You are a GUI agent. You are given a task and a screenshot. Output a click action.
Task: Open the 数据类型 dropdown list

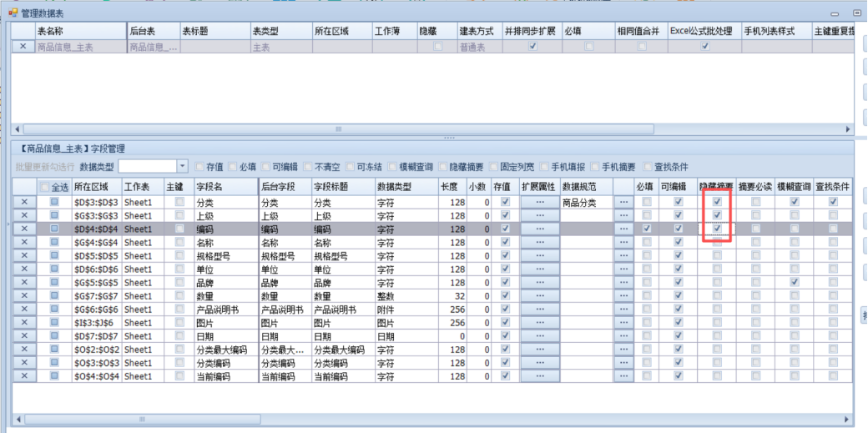pyautogui.click(x=183, y=167)
